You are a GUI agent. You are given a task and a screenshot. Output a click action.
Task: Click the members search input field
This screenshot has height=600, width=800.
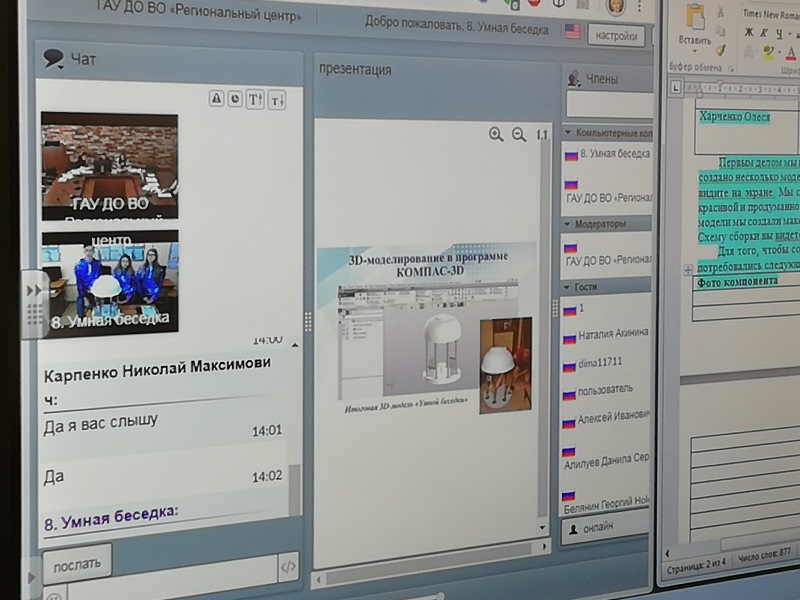point(609,105)
